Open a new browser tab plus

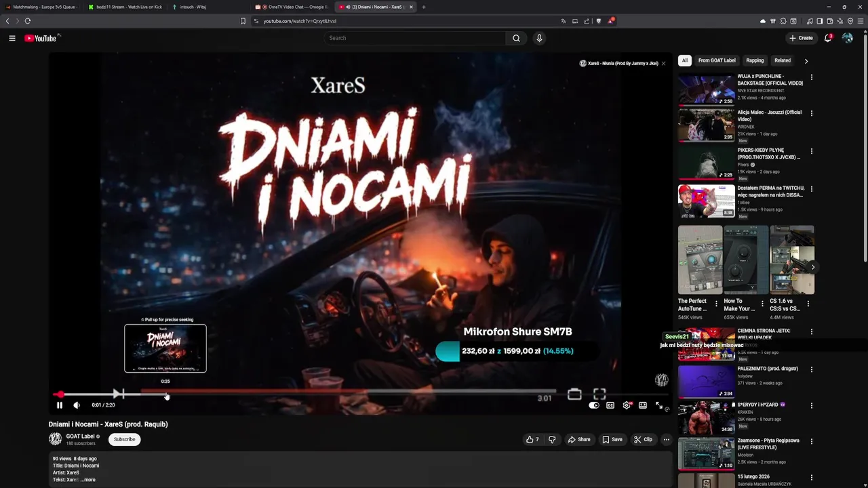pos(424,7)
